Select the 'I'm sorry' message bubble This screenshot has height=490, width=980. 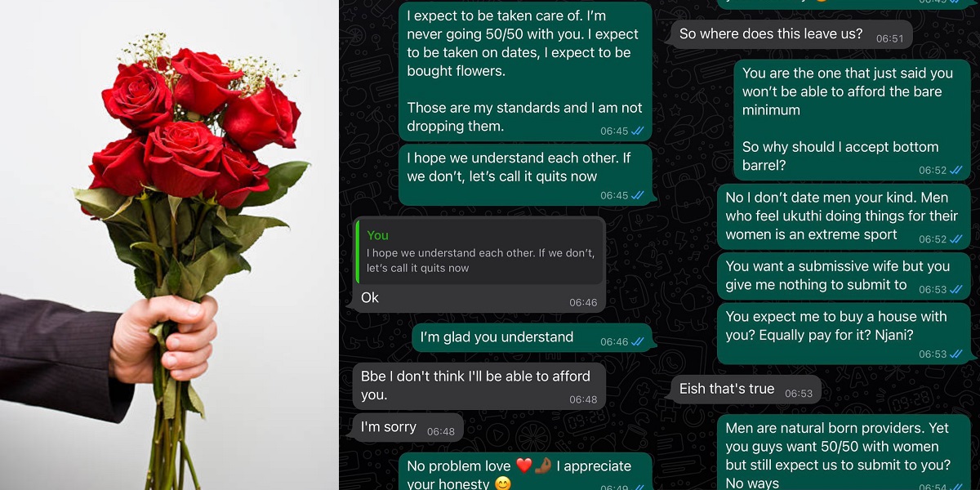[408, 428]
